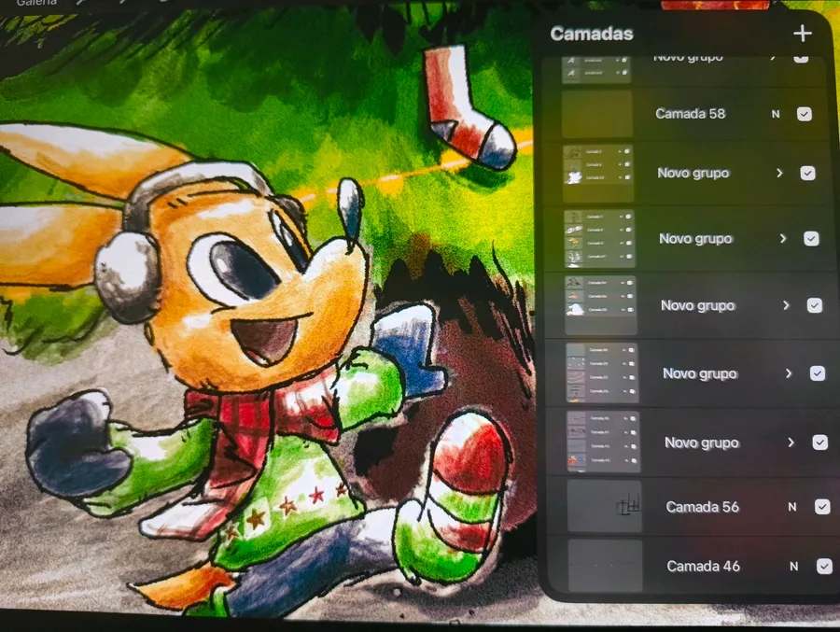Screen dimensions: 840x632
Task: Hide Camada 56 using its visibility checkbox
Action: tap(822, 507)
